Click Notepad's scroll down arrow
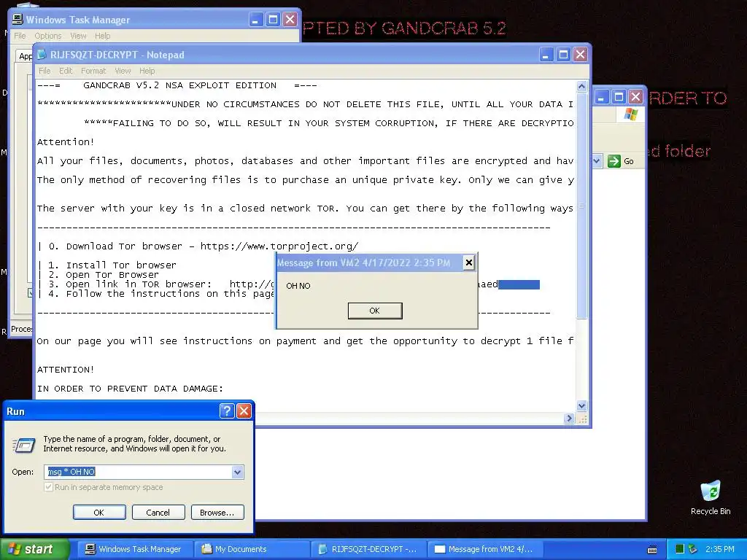Image resolution: width=747 pixels, height=560 pixels. tap(581, 405)
